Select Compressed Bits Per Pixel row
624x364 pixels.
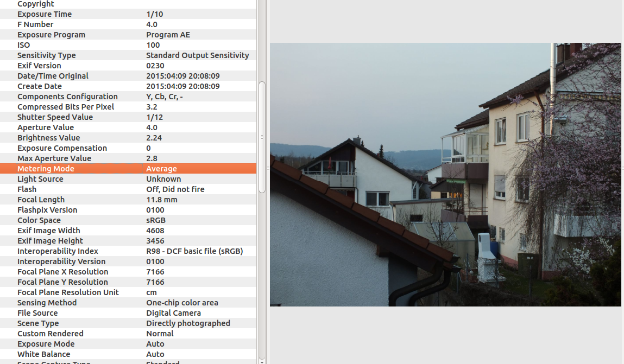pyautogui.click(x=128, y=107)
